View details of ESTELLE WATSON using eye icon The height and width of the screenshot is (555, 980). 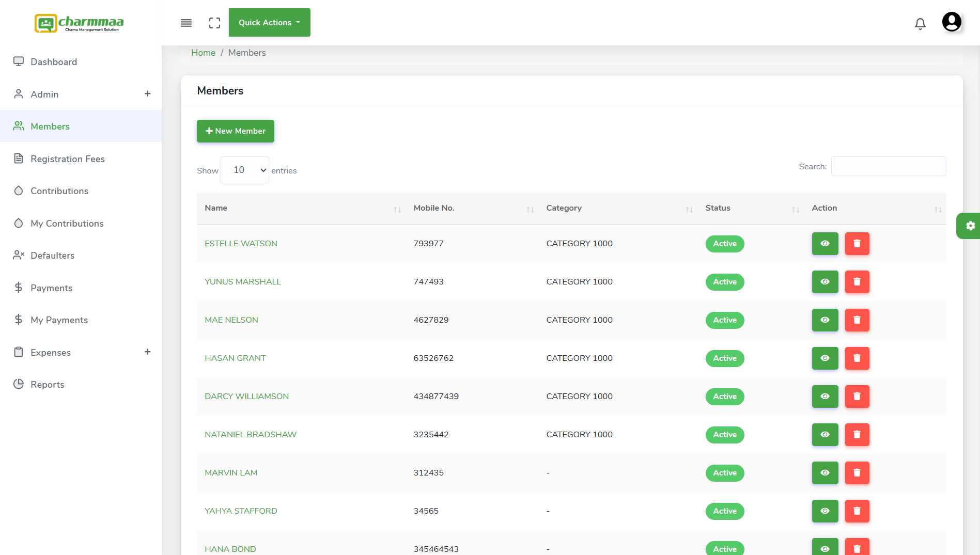825,244
